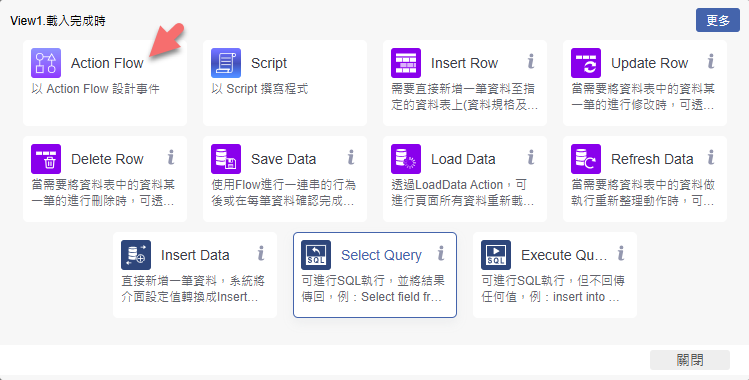Click the Insert Row title
Viewport: 749px width, 380px height.
(464, 63)
